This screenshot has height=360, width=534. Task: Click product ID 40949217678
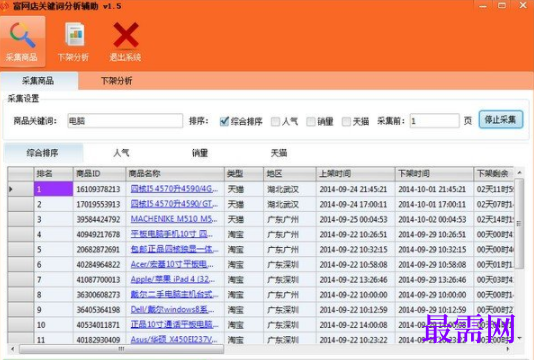click(98, 234)
